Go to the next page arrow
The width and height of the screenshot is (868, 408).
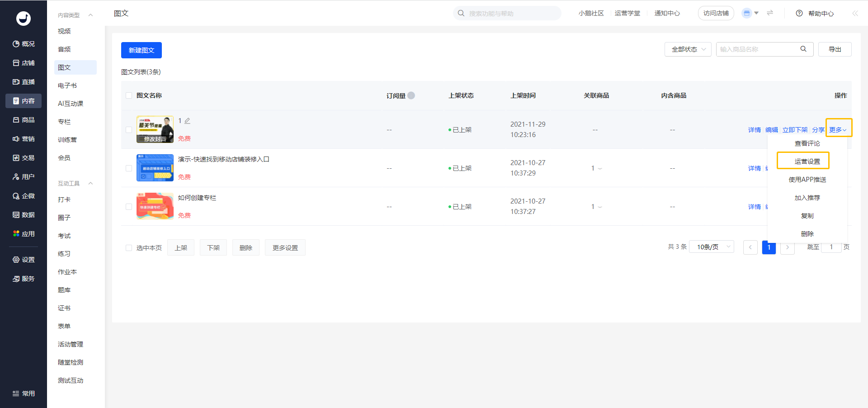coord(788,247)
